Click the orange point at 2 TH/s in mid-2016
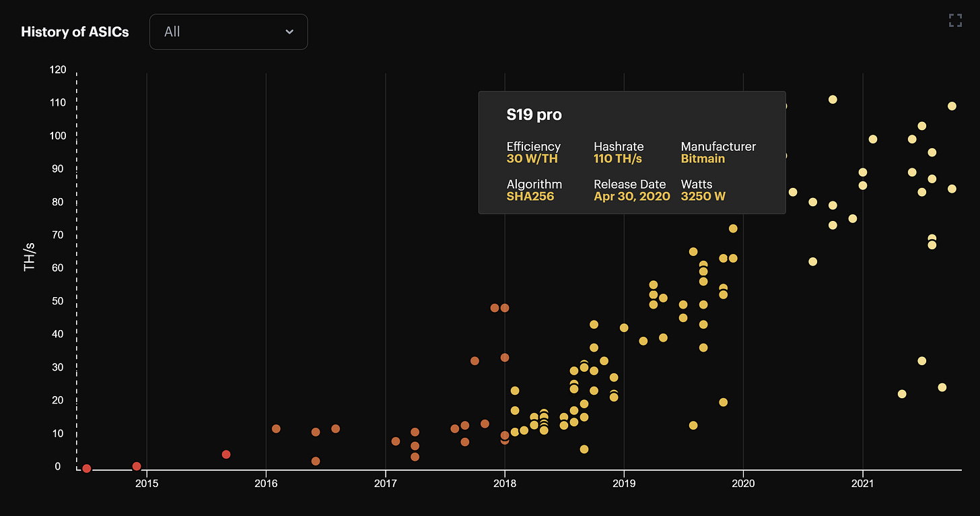 pyautogui.click(x=316, y=461)
